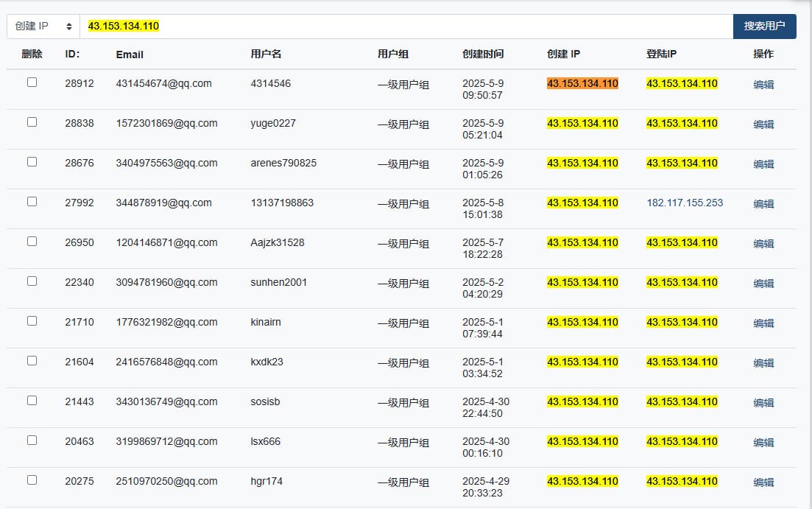Click the 用户组 column header
The width and height of the screenshot is (812, 509).
pyautogui.click(x=393, y=54)
